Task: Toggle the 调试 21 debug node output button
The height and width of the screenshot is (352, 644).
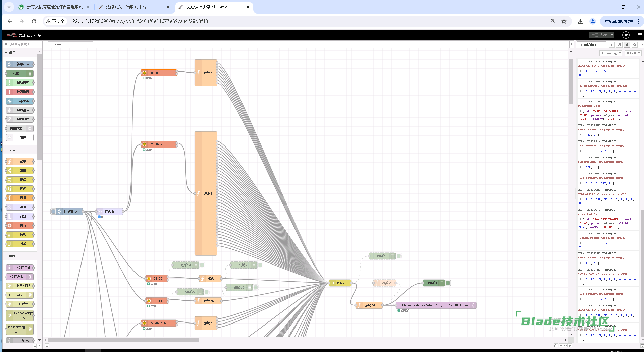Action: 207,292
